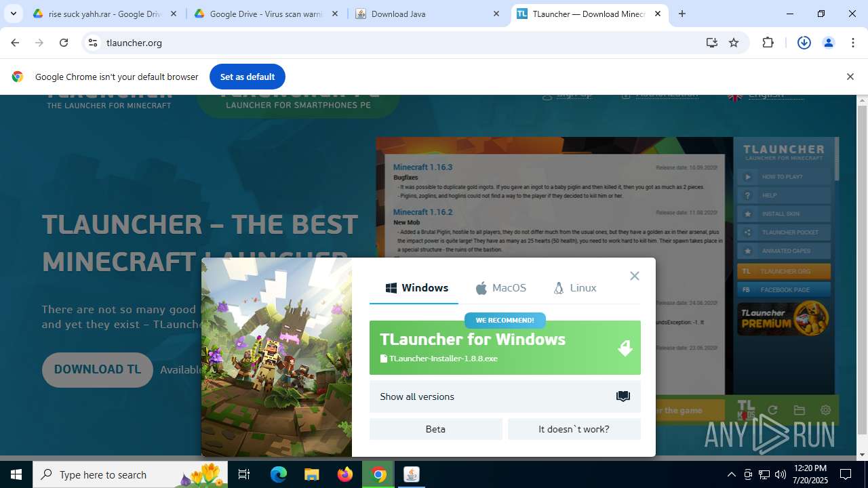Open Chrome profile avatar

(x=829, y=43)
